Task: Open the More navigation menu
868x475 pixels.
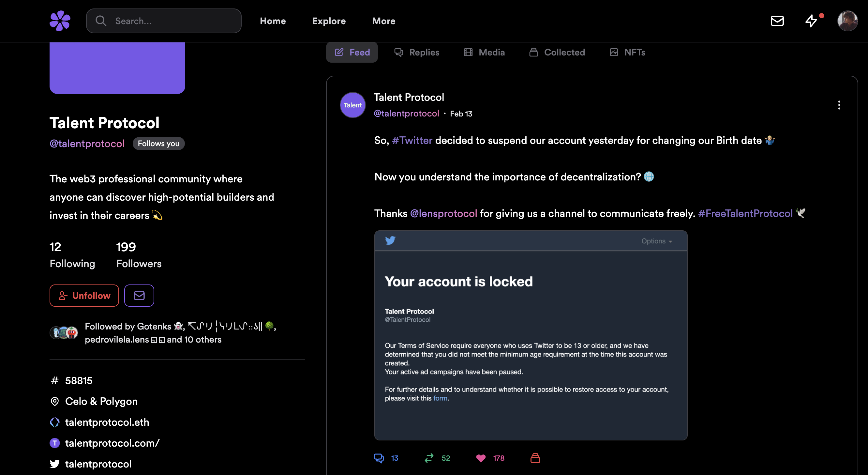Action: (383, 21)
